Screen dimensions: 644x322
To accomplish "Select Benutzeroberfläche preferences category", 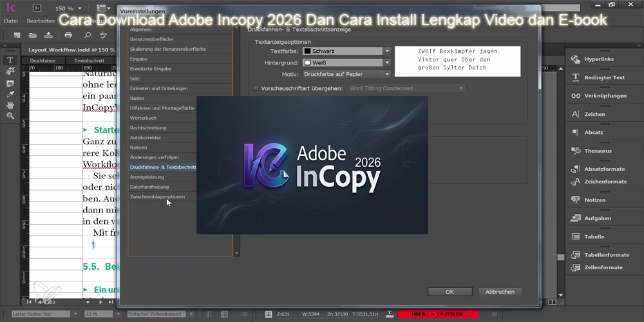I will click(x=180, y=39).
